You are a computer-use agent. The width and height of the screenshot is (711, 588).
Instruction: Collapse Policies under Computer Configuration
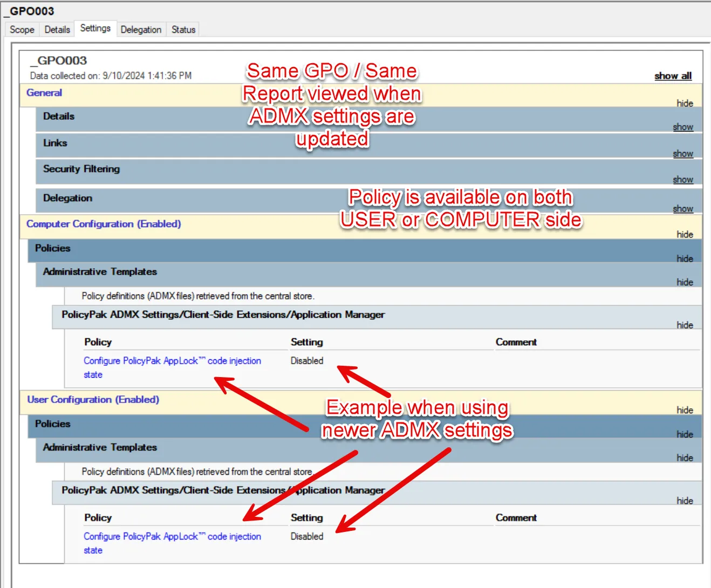[x=685, y=258]
